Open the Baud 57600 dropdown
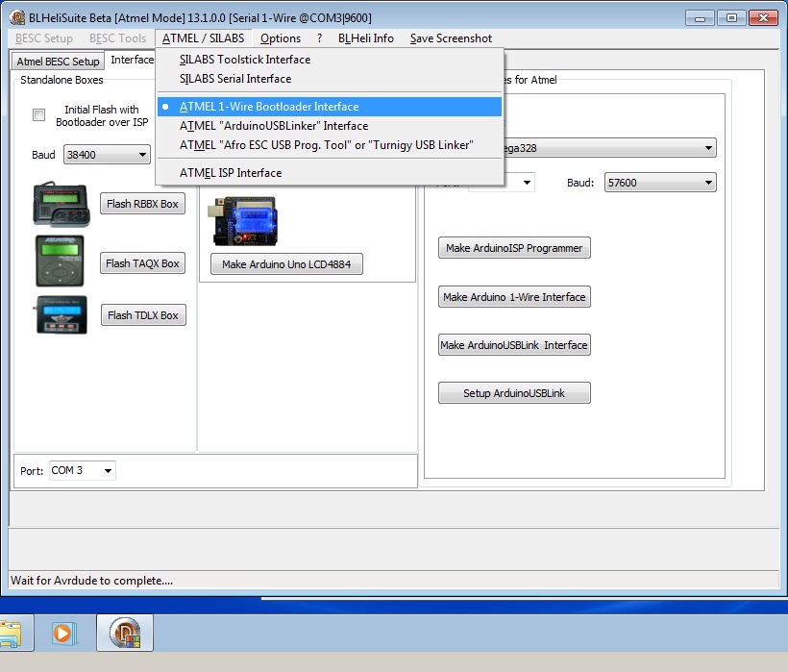 660,183
